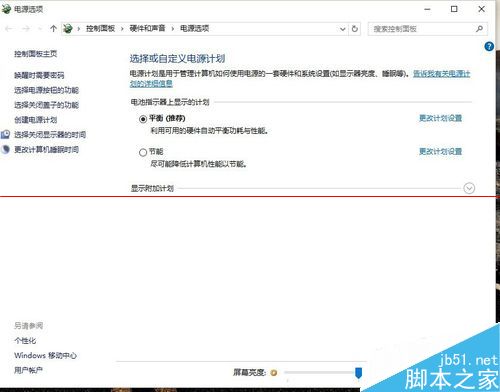500x392 pixels.
Task: Click the display-off time icon in the sidebar
Action: (5, 134)
